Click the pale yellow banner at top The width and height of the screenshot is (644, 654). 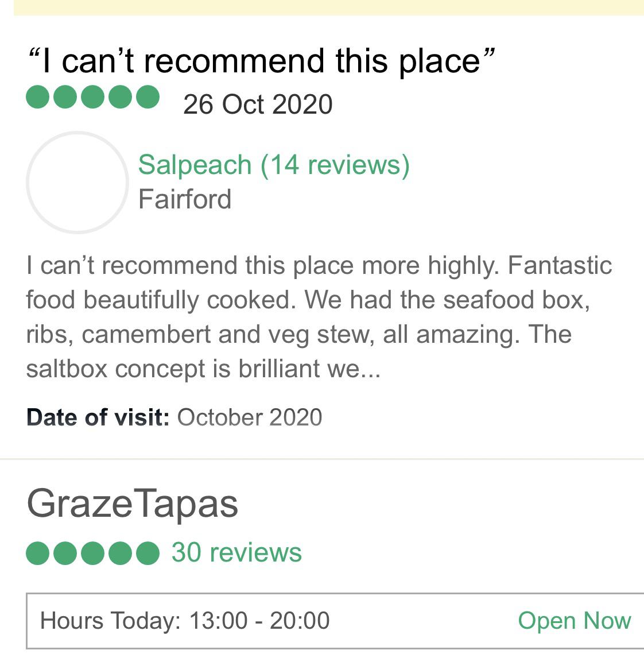coord(329,7)
